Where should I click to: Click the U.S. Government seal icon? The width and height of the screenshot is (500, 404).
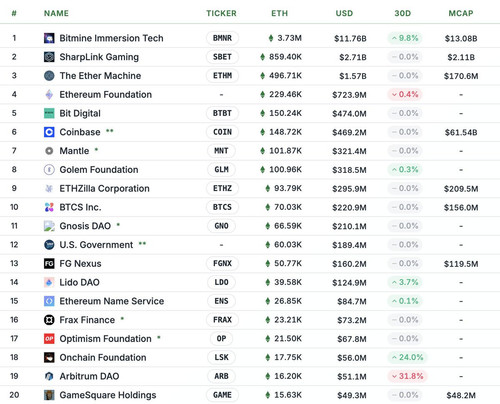[x=49, y=245]
